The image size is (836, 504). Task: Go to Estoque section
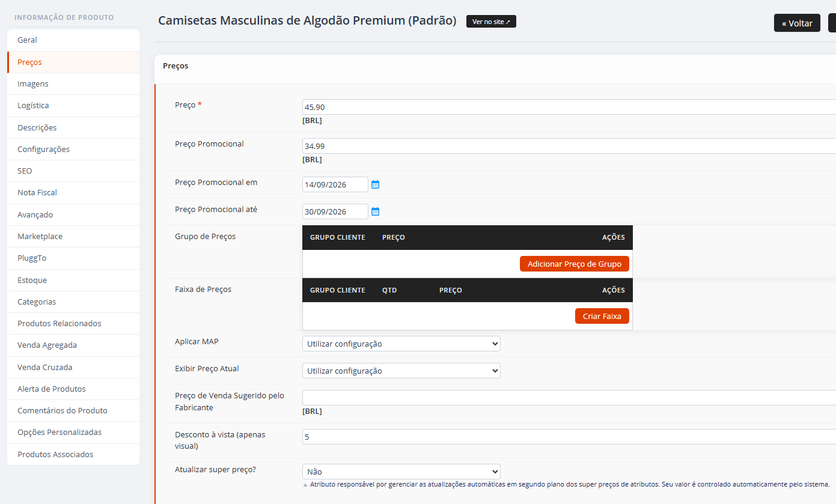73,280
